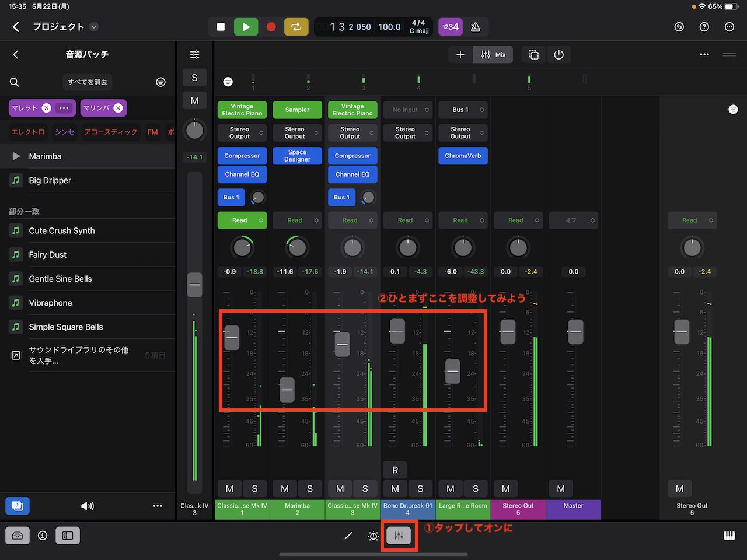Solo the Marimba track
747x560 pixels.
coord(310,489)
